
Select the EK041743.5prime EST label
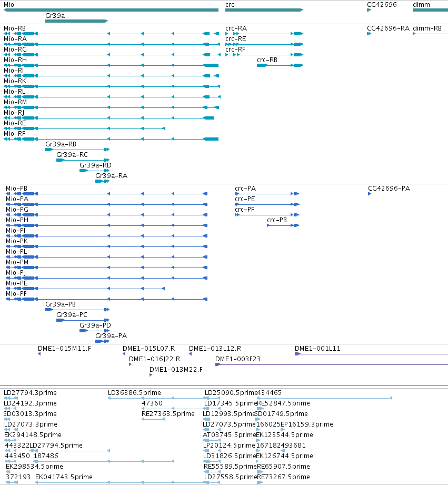64,477
